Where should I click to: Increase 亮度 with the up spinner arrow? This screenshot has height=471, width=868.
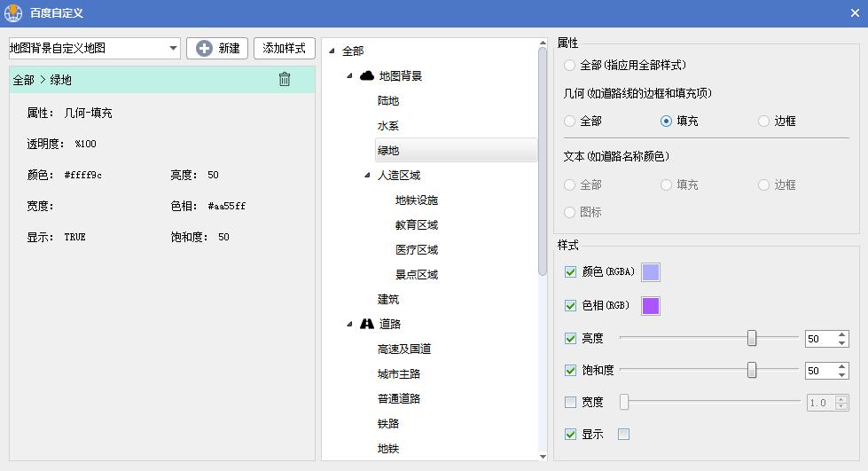pos(842,334)
